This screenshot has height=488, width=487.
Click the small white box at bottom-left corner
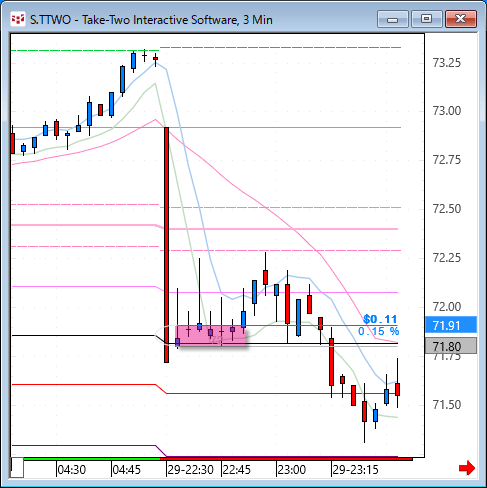click(17, 468)
